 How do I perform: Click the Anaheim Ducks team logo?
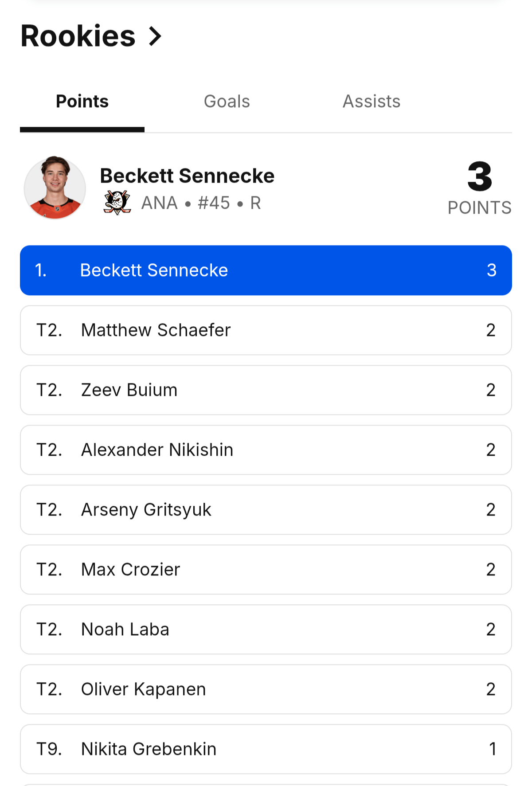pos(117,203)
